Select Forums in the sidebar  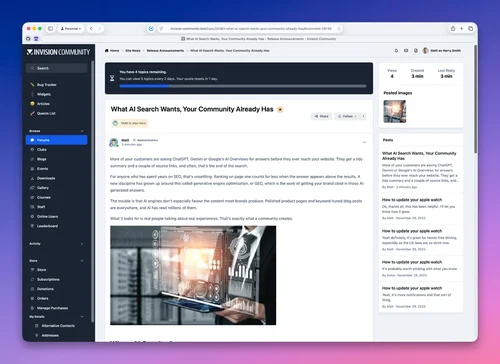click(x=56, y=140)
